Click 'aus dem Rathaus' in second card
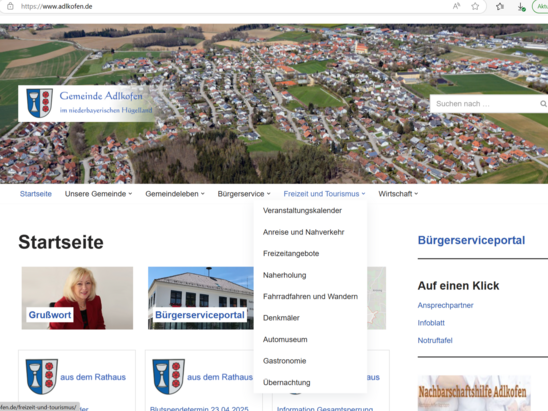 (219, 377)
